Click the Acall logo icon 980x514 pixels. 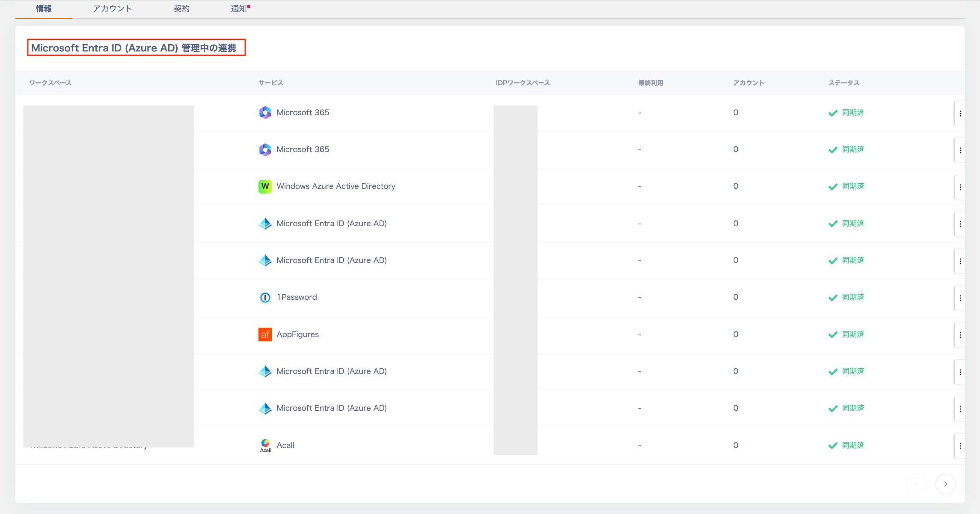(x=265, y=445)
